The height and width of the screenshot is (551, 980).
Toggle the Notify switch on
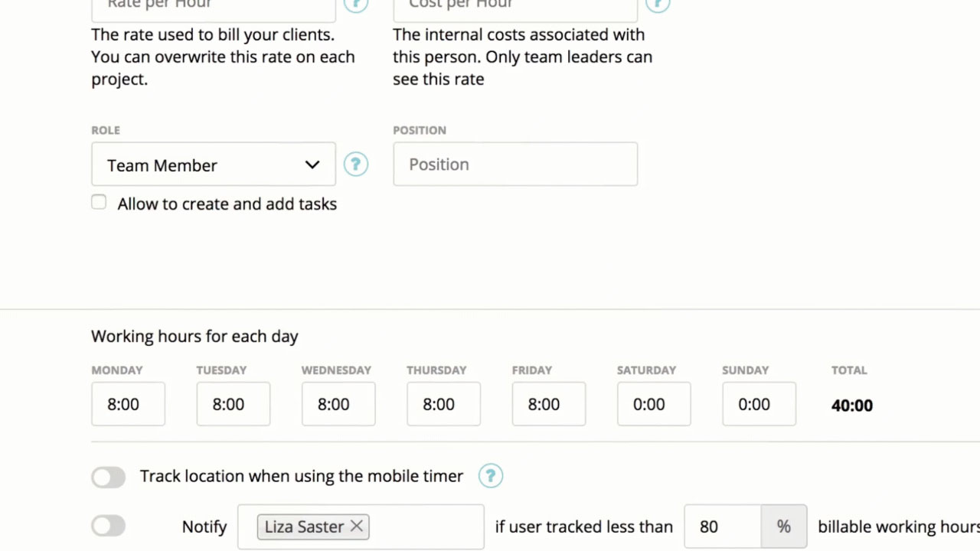click(x=108, y=526)
